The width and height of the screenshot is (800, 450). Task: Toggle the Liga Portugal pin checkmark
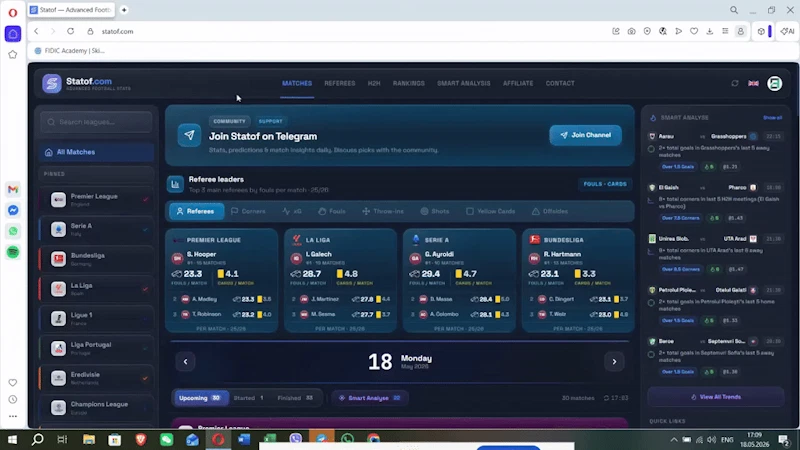[145, 348]
